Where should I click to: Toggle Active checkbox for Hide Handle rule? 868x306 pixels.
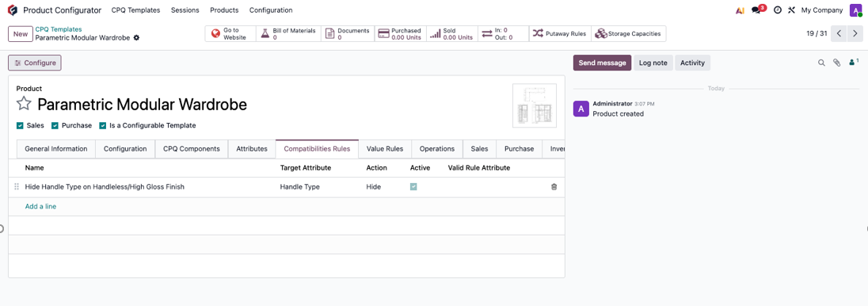pos(413,187)
